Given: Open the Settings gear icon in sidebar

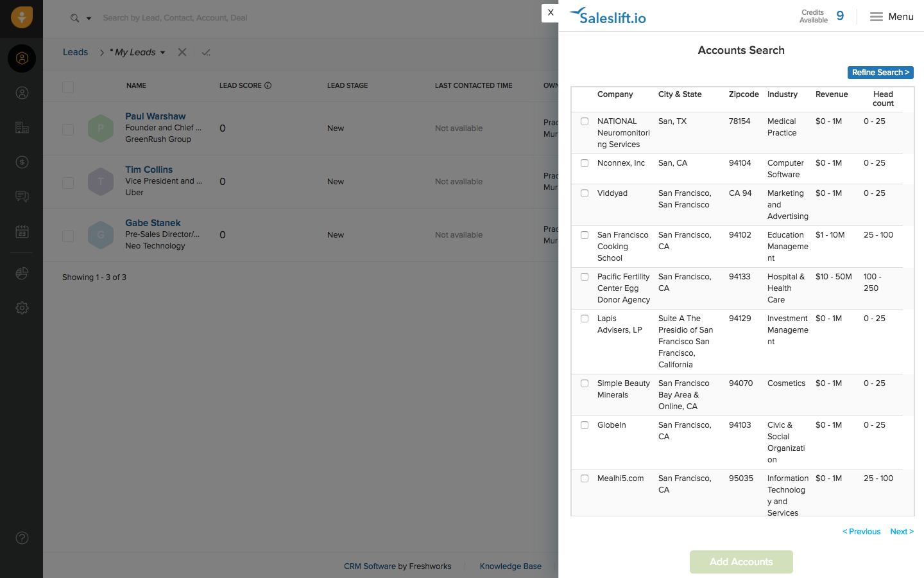Looking at the screenshot, I should (x=22, y=308).
